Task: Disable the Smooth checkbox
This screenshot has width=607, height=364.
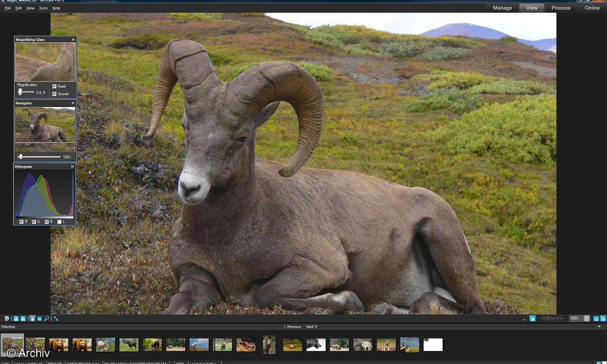Action: click(x=55, y=94)
